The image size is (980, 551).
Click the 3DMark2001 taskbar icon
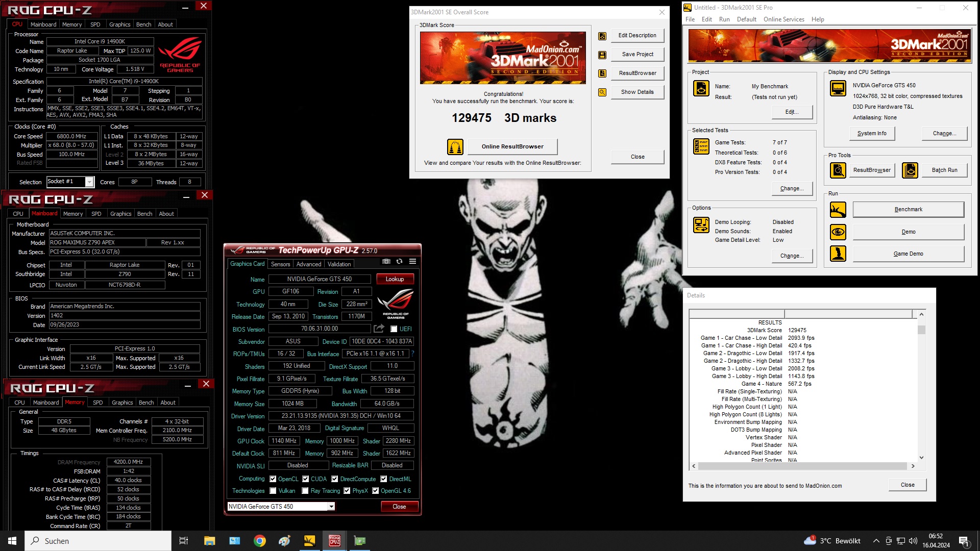coord(309,541)
